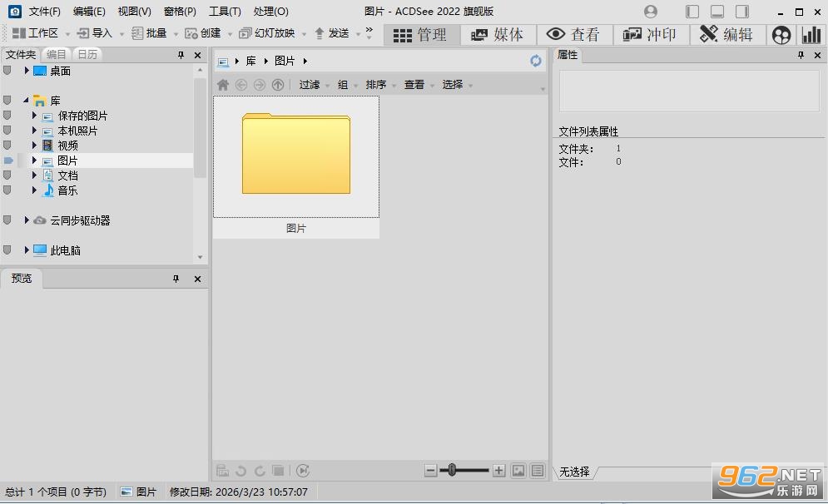The image size is (828, 504).
Task: Switch to 编辑 (Edit) mode
Action: click(x=727, y=35)
